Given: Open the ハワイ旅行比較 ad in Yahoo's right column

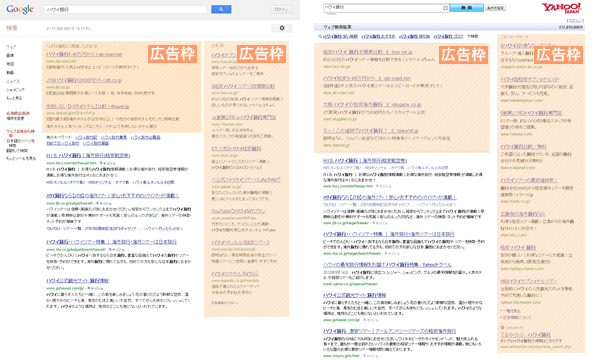Looking at the screenshot, I should [523, 147].
